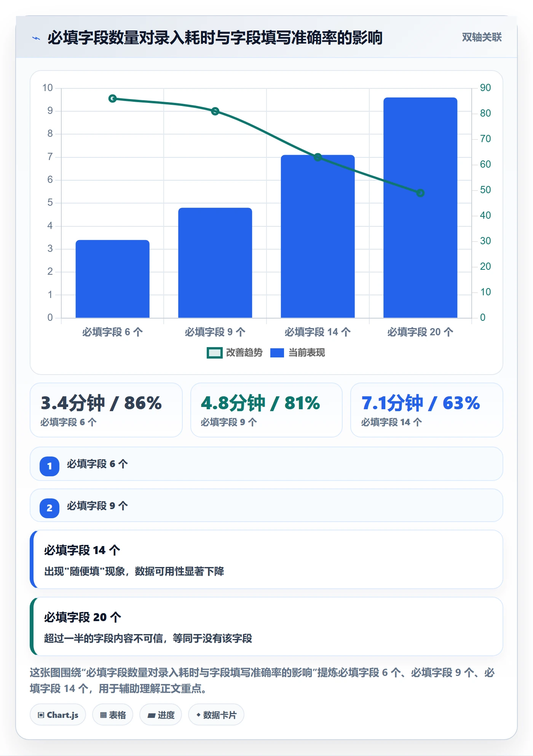
Task: Click the 4.8分钟 / 81% value
Action: click(x=260, y=403)
